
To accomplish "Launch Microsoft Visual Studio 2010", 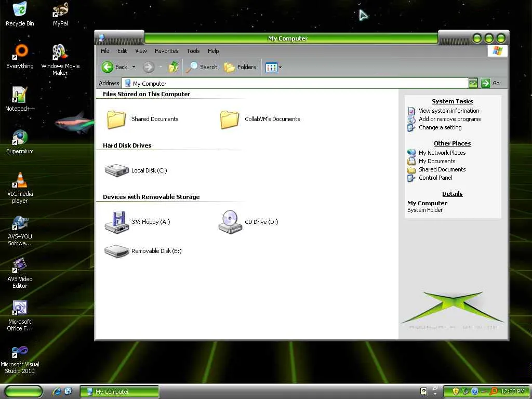I will point(20,358).
